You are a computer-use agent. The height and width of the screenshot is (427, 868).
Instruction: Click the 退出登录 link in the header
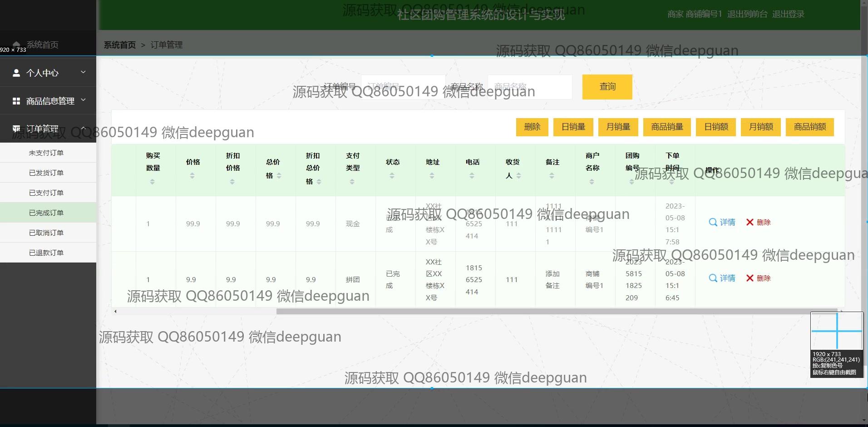pyautogui.click(x=788, y=14)
